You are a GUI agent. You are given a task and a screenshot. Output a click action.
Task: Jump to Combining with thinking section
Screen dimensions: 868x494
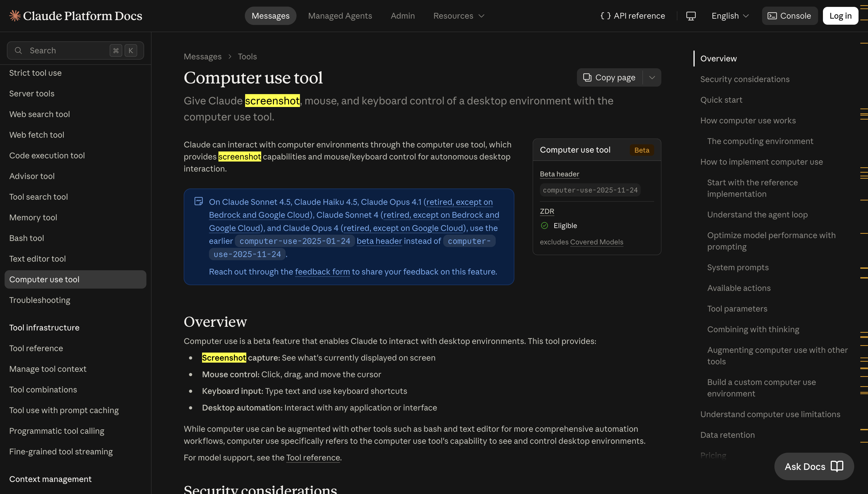[x=753, y=330]
